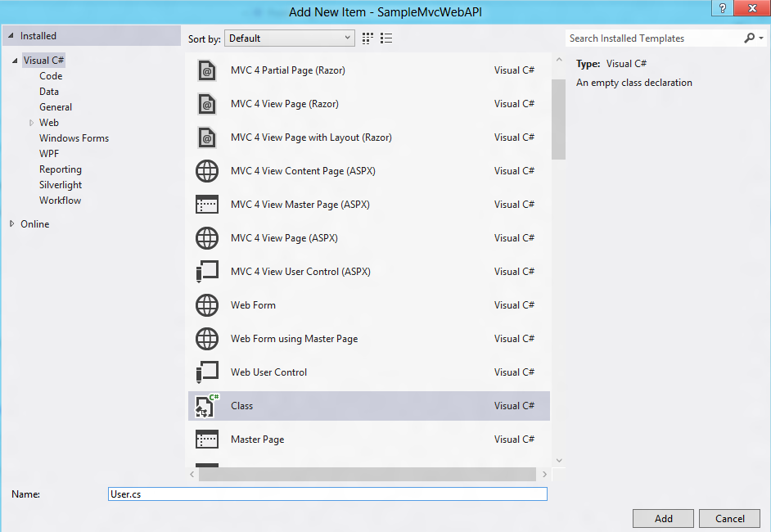Click the template list scroll down arrow

click(558, 461)
